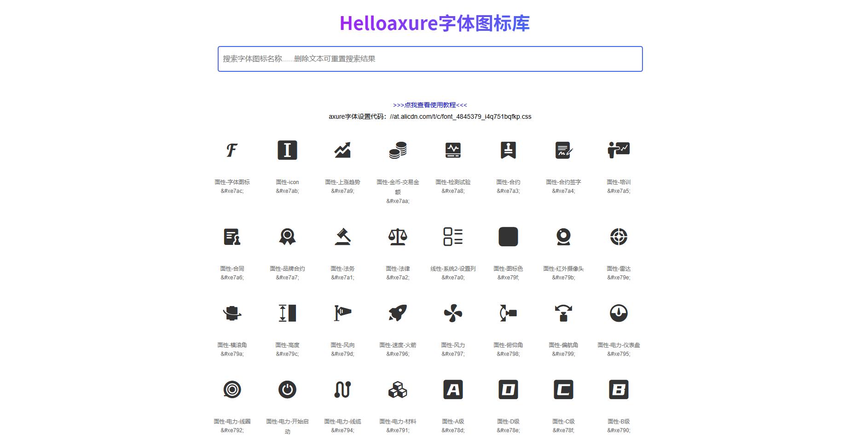Select the materials cubes icon
This screenshot has width=868, height=435.
coord(398,389)
